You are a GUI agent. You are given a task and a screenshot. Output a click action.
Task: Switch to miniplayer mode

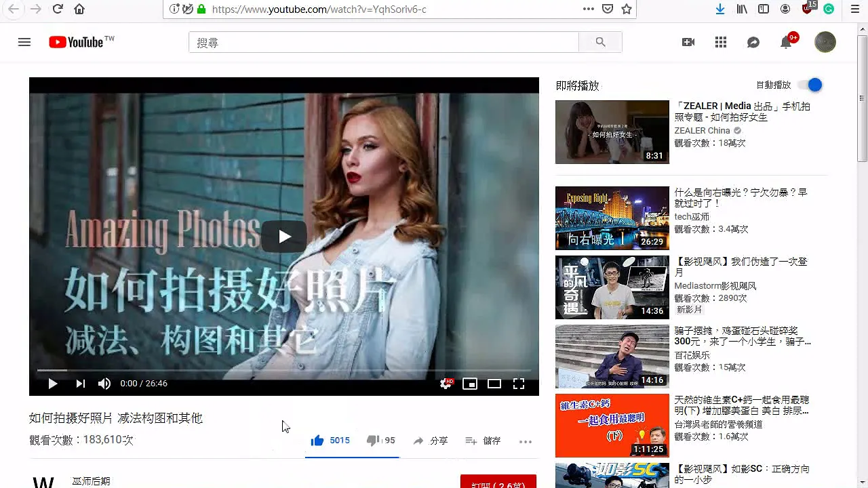470,384
